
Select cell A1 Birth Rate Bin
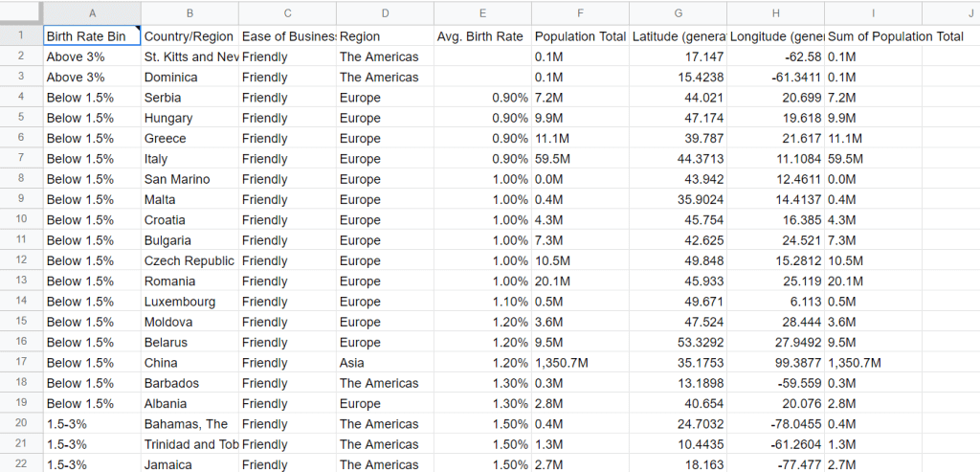[93, 36]
